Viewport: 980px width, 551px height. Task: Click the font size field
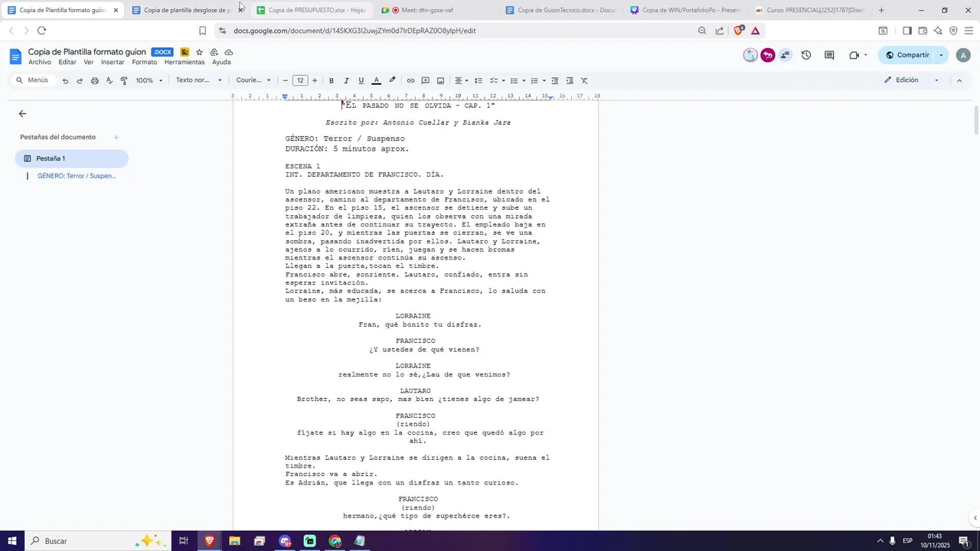[x=300, y=80]
